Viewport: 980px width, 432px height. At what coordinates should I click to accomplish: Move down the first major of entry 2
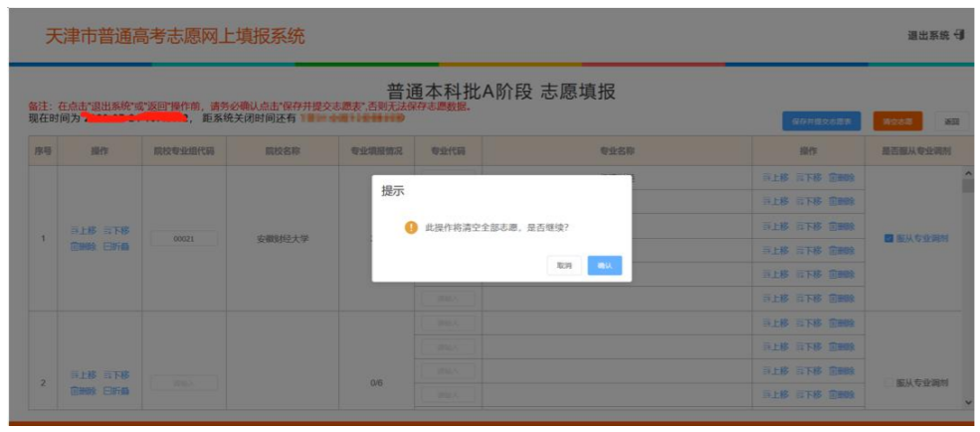pos(809,324)
